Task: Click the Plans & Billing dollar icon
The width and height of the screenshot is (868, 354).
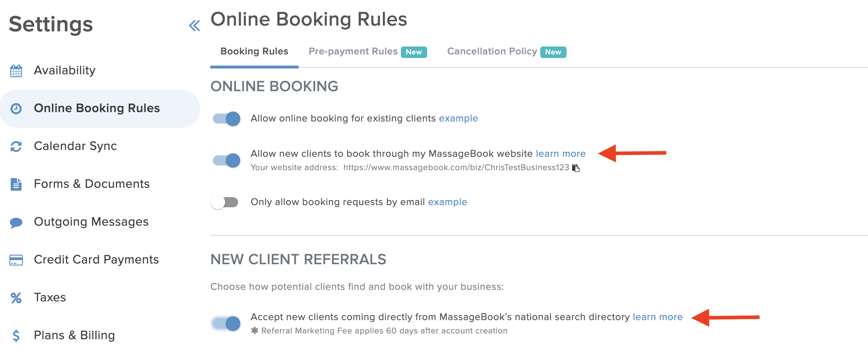Action: point(16,336)
